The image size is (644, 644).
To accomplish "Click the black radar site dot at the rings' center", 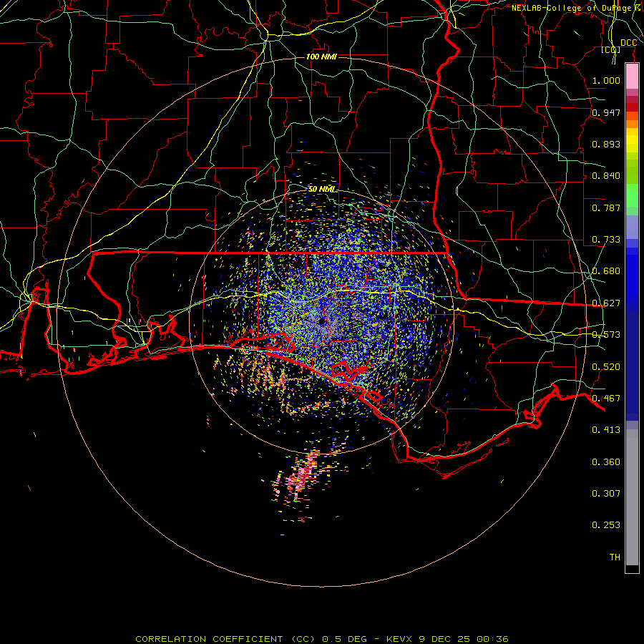I will 322,321.
